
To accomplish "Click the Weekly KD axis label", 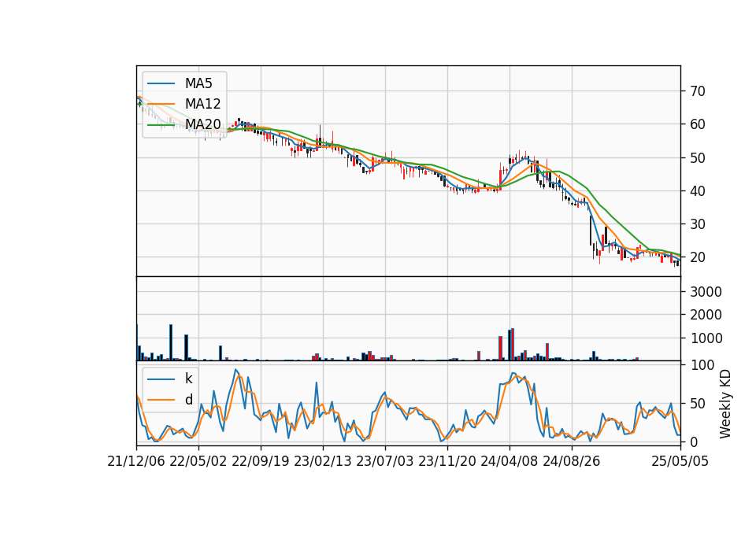I will pyautogui.click(x=725, y=404).
